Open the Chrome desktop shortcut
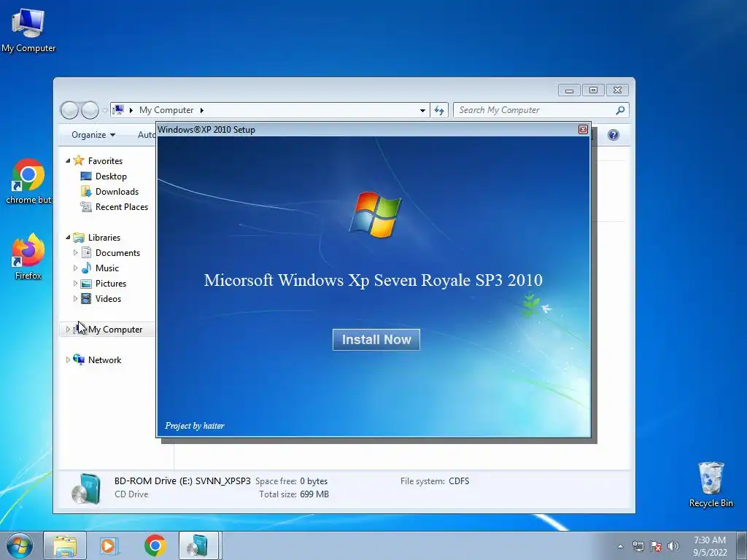The width and height of the screenshot is (747, 560). click(x=28, y=182)
